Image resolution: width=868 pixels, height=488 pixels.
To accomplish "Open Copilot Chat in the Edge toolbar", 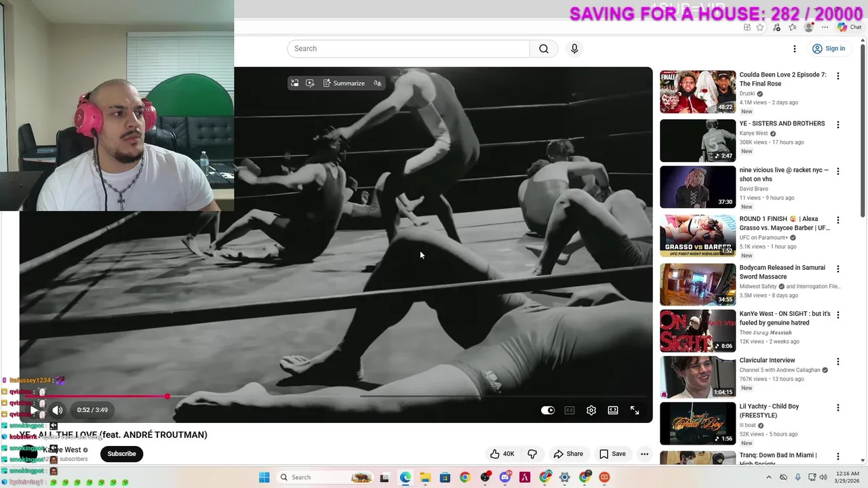I will (850, 27).
